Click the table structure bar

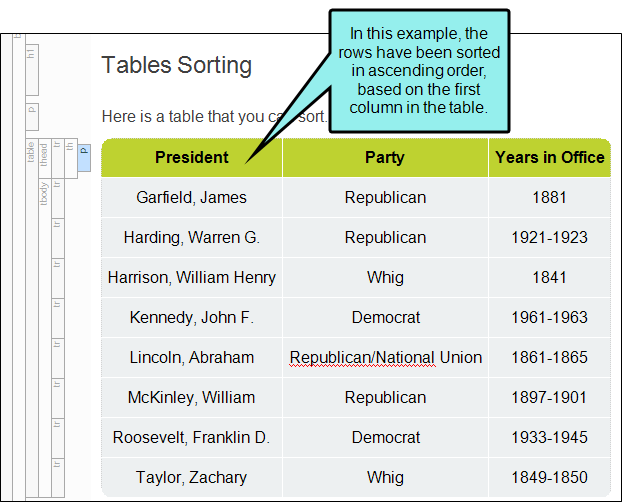tap(32, 317)
